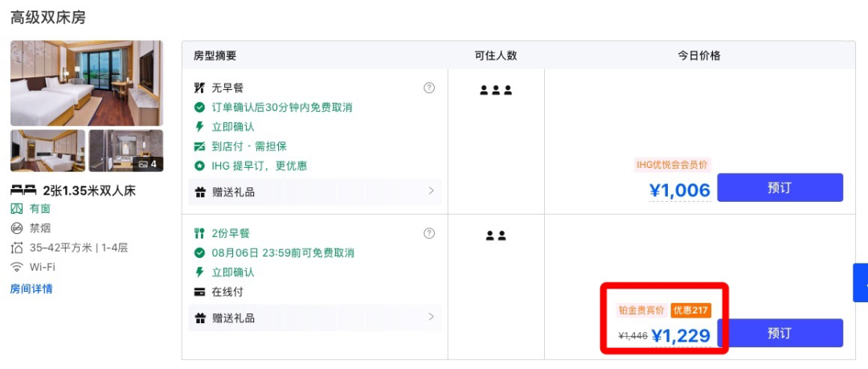Viewport: 868px width, 369px height.
Task: Click the twin bed icon
Action: (x=23, y=190)
